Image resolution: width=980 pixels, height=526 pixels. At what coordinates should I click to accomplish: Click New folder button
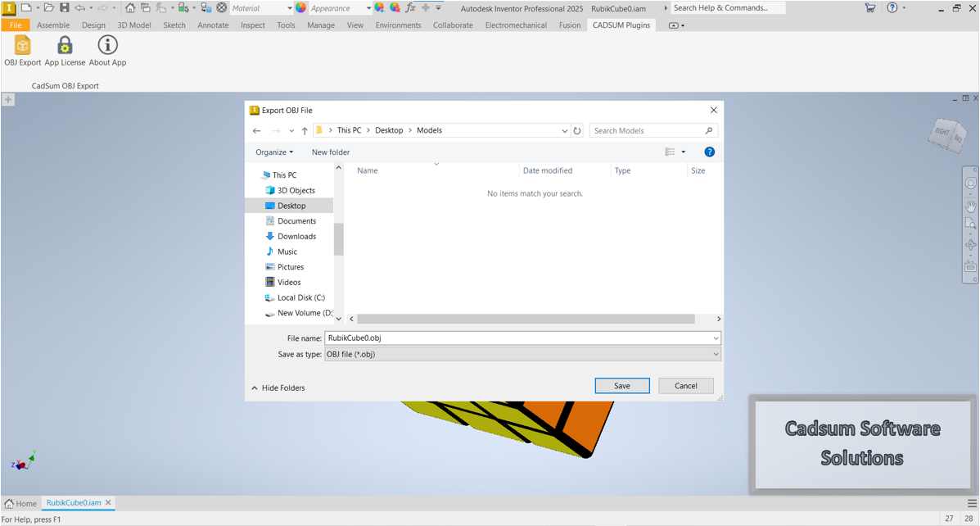point(331,152)
